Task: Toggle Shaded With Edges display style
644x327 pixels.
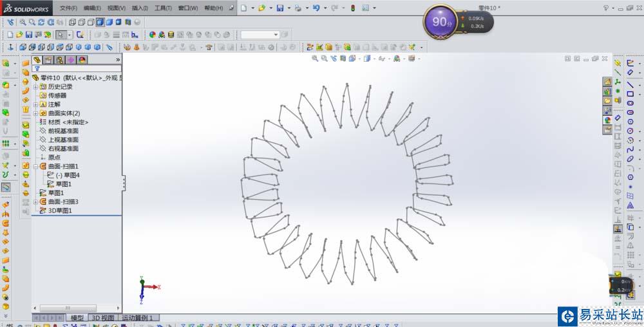Action: [100, 22]
